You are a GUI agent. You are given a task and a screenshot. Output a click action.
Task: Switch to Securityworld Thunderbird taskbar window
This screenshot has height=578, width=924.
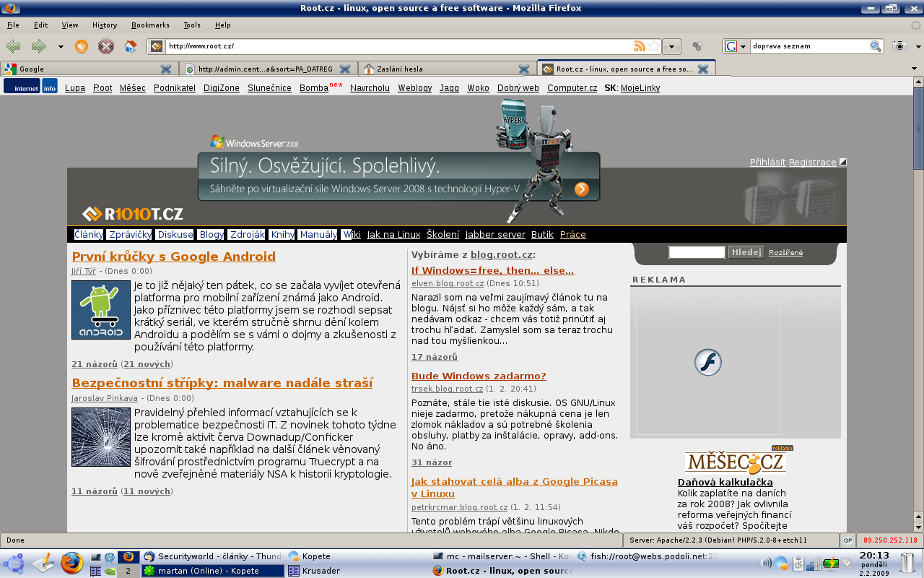[212, 556]
